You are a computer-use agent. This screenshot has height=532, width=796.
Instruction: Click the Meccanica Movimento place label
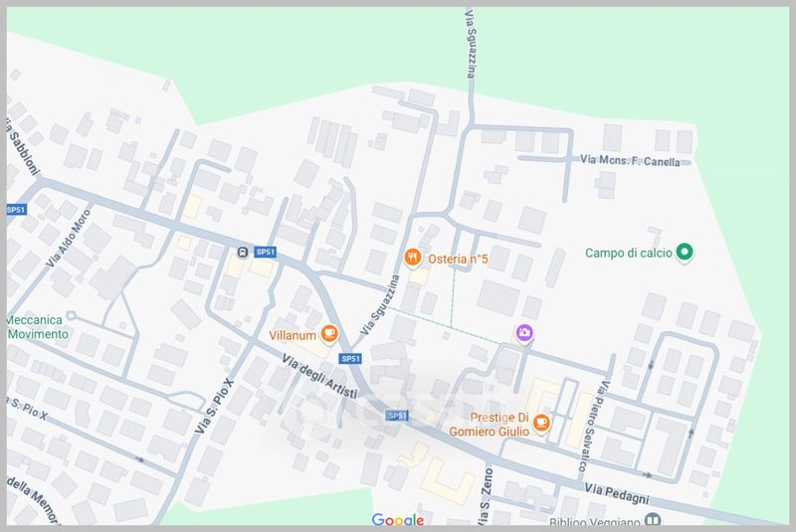pos(36,327)
